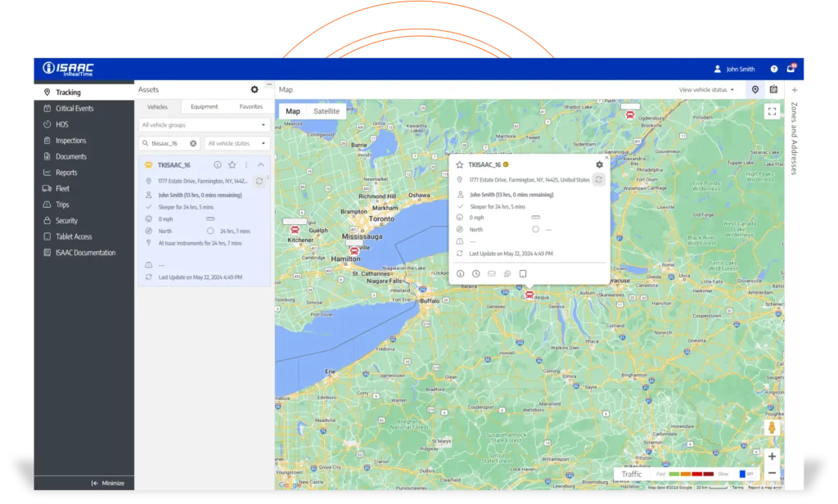Zoom in the map with plus

click(x=772, y=457)
